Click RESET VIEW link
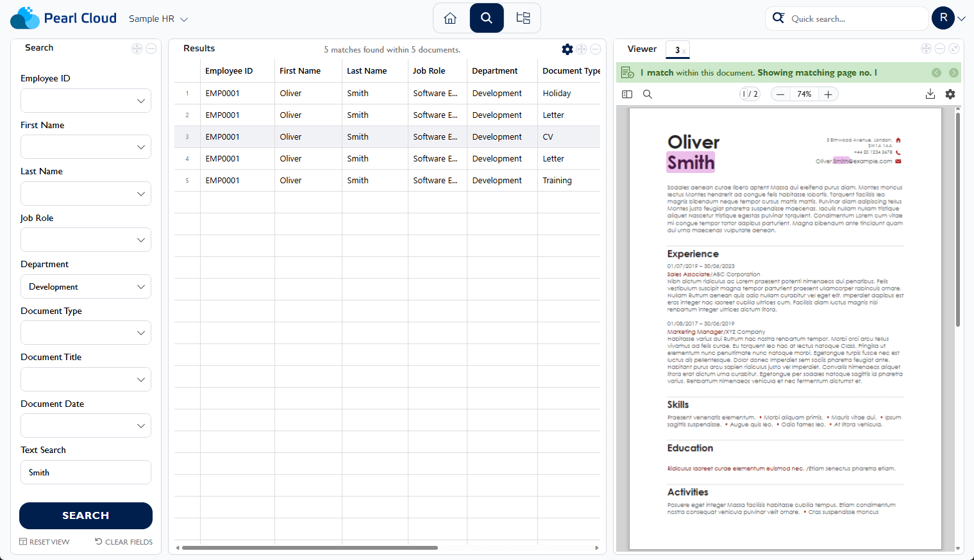Viewport: 974px width, 560px height. tap(44, 542)
